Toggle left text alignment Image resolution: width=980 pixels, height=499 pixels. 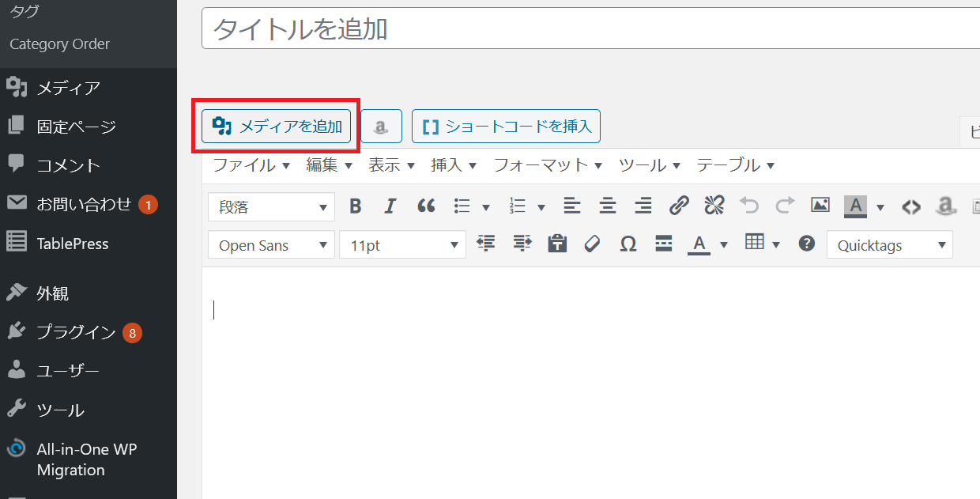[572, 206]
